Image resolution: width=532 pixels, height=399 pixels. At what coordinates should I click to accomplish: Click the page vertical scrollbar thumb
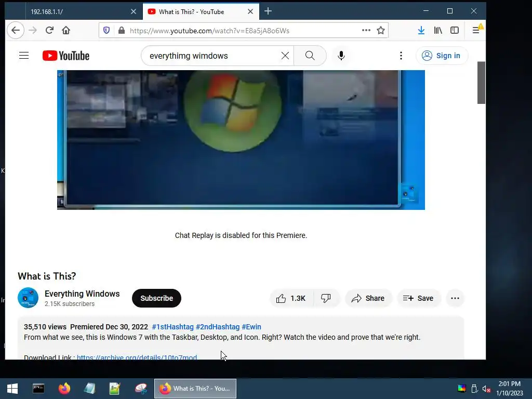click(x=481, y=83)
